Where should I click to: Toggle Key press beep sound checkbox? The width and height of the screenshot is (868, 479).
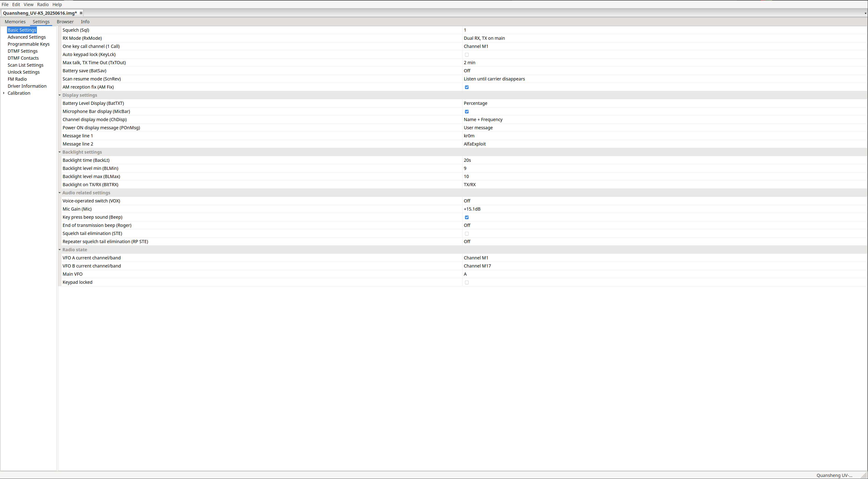click(467, 217)
